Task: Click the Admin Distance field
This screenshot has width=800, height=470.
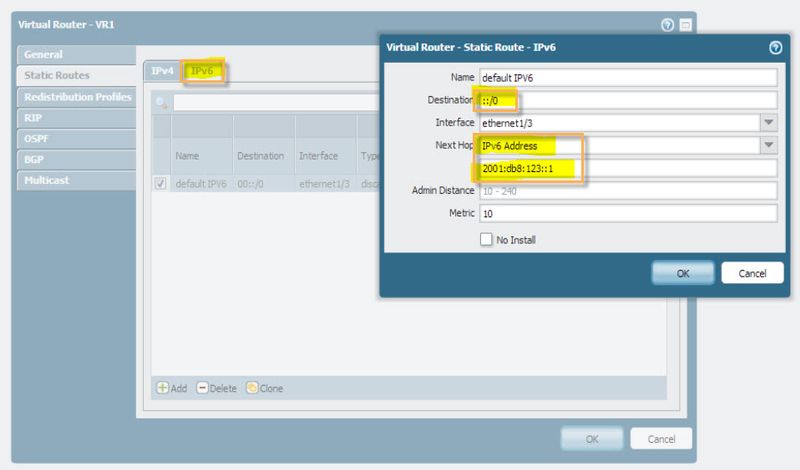Action: click(628, 191)
